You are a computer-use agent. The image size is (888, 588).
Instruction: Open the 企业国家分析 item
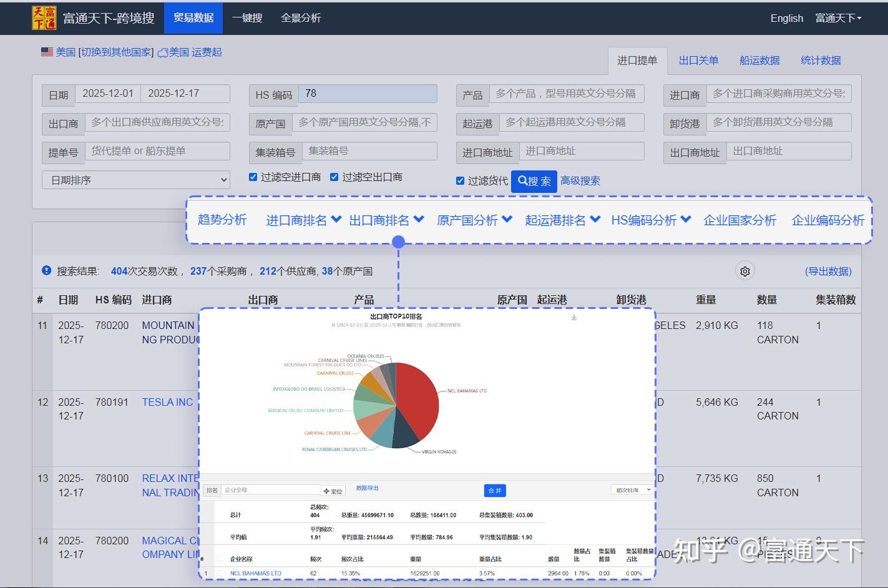click(x=739, y=220)
